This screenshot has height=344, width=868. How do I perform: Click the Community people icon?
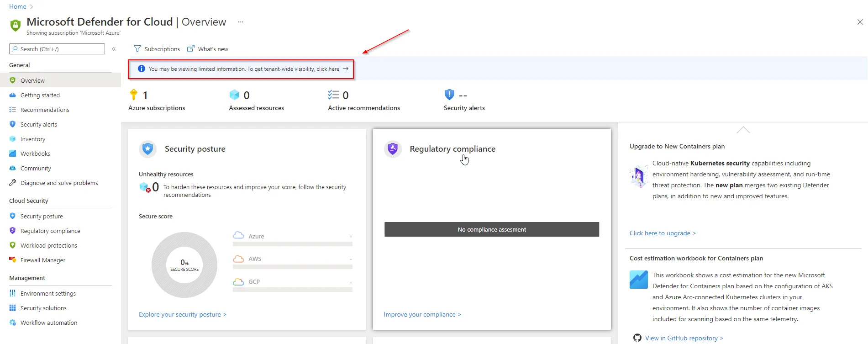[x=13, y=168]
